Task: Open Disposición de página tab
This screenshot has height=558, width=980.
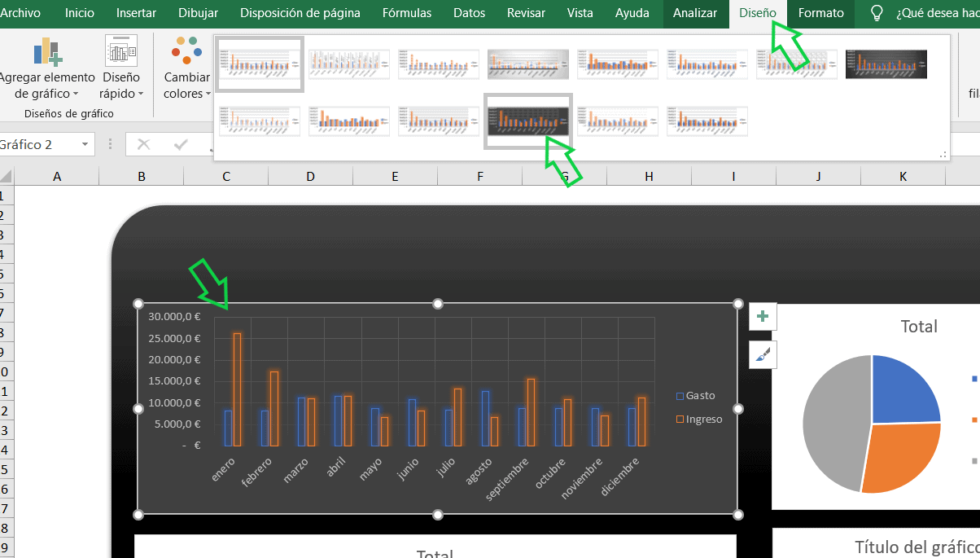Action: coord(300,13)
